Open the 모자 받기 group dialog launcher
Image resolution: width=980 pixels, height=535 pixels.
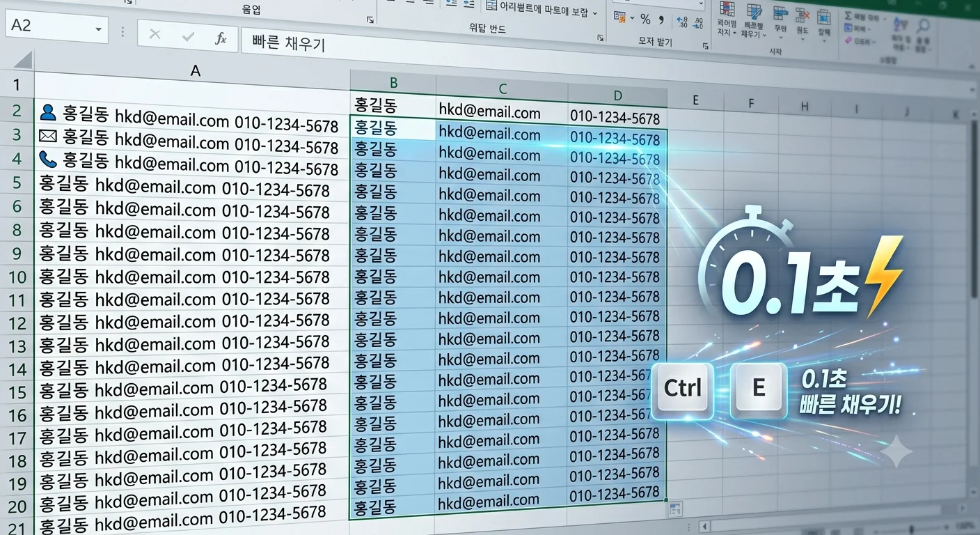click(x=705, y=45)
